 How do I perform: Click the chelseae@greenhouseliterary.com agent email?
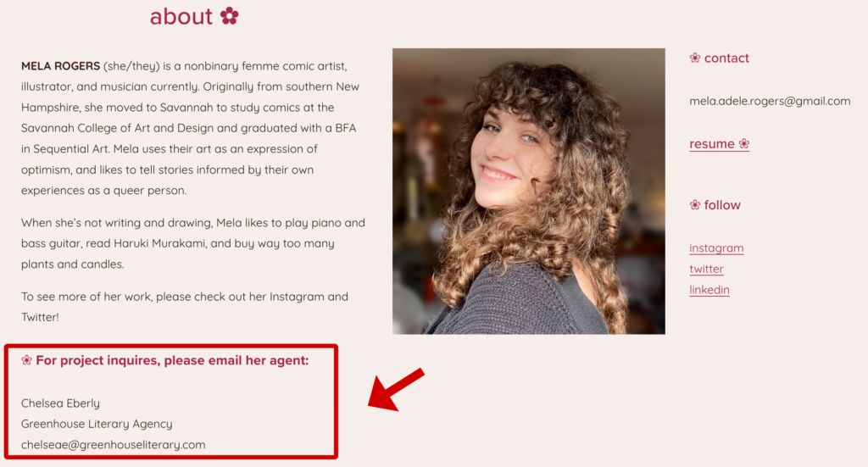(113, 444)
